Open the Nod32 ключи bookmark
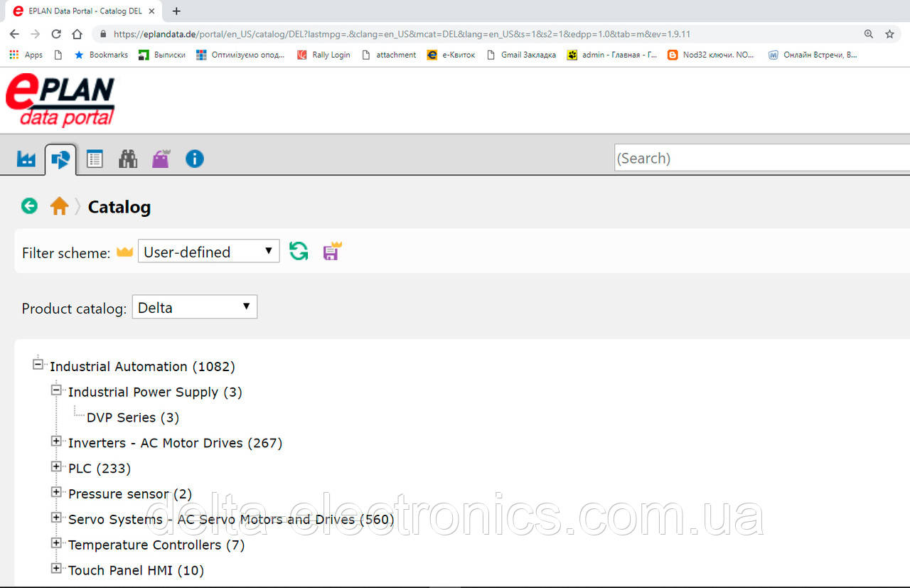This screenshot has width=910, height=588. [x=711, y=55]
